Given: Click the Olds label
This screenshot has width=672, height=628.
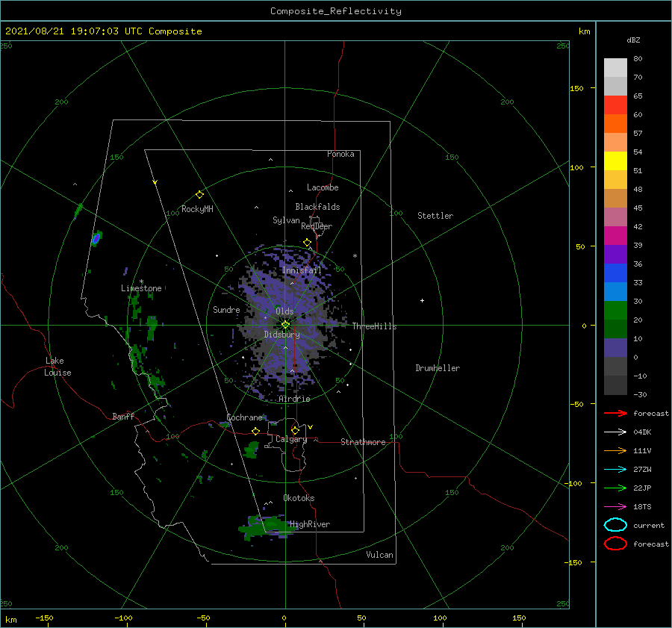Looking at the screenshot, I should coord(284,311).
